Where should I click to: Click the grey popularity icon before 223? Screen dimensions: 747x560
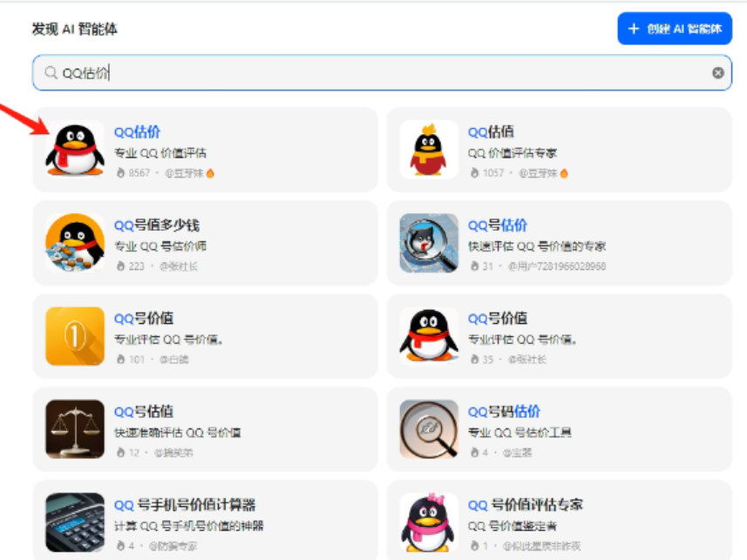[120, 267]
